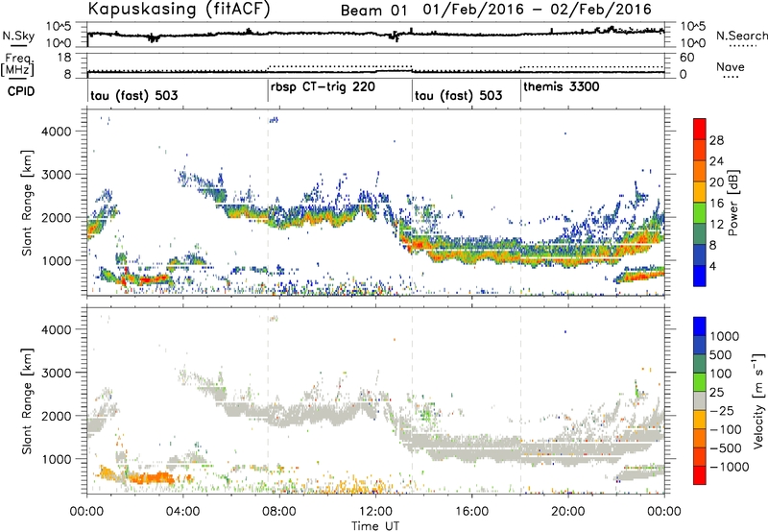The image size is (768, 532).
Task: Click the Velocity [m s-1] colorbar title
Action: (x=758, y=400)
